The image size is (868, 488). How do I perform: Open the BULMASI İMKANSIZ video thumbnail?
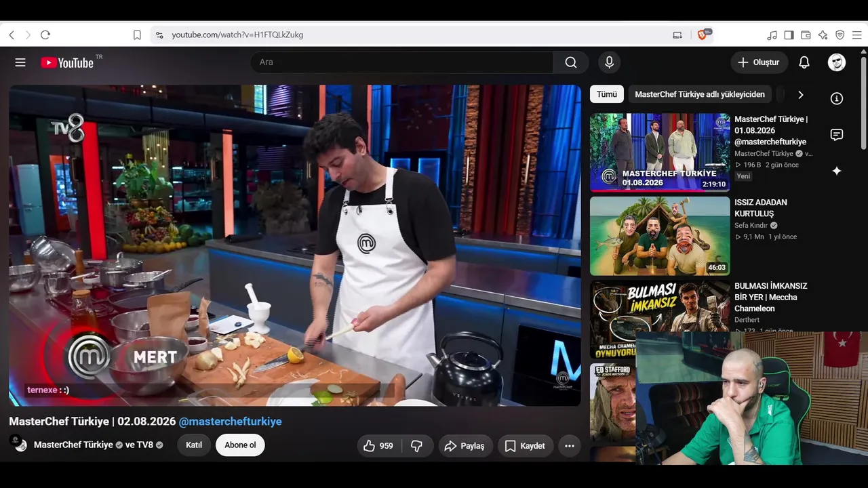pos(660,319)
